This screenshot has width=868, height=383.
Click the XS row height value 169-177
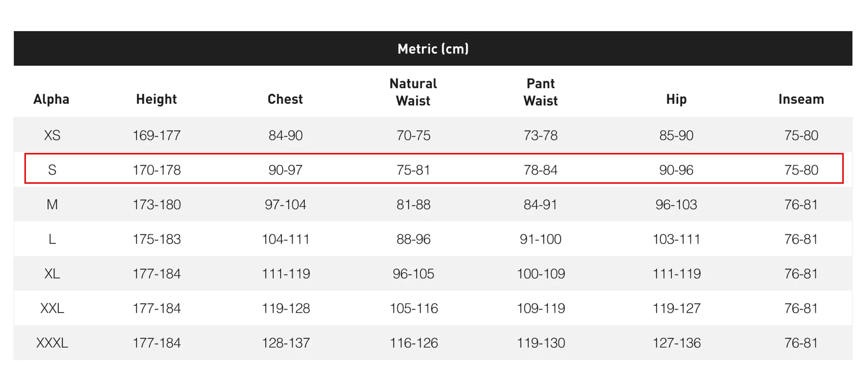(157, 135)
